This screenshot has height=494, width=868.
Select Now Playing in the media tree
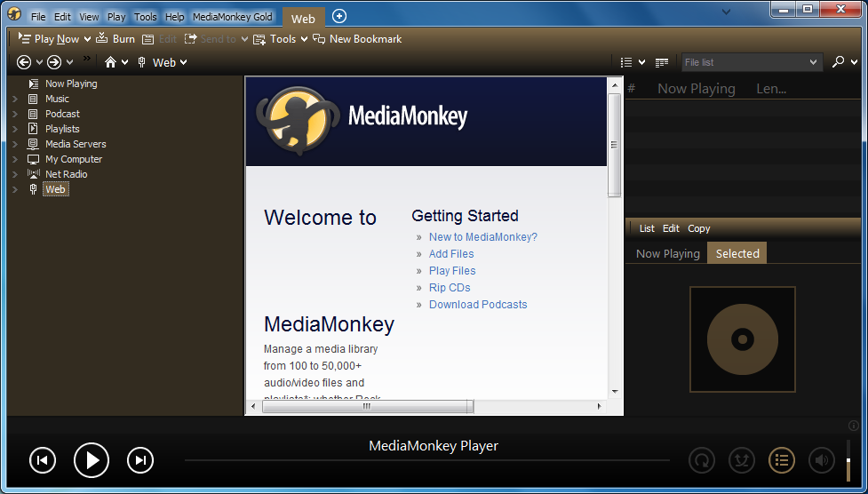pyautogui.click(x=71, y=84)
